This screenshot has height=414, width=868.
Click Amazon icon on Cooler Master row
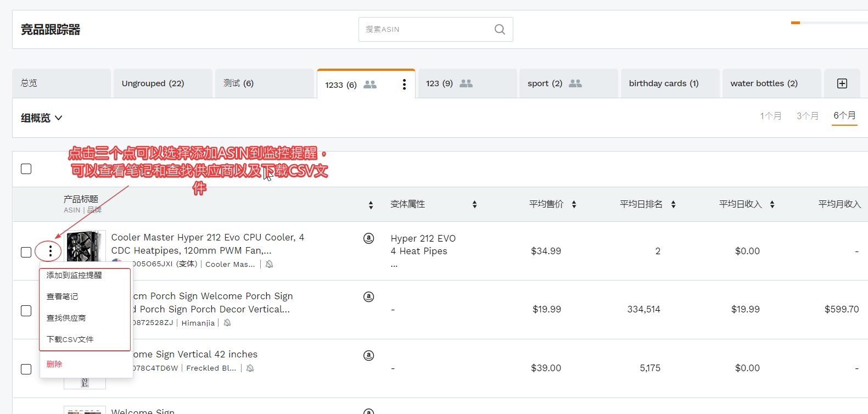coord(369,238)
